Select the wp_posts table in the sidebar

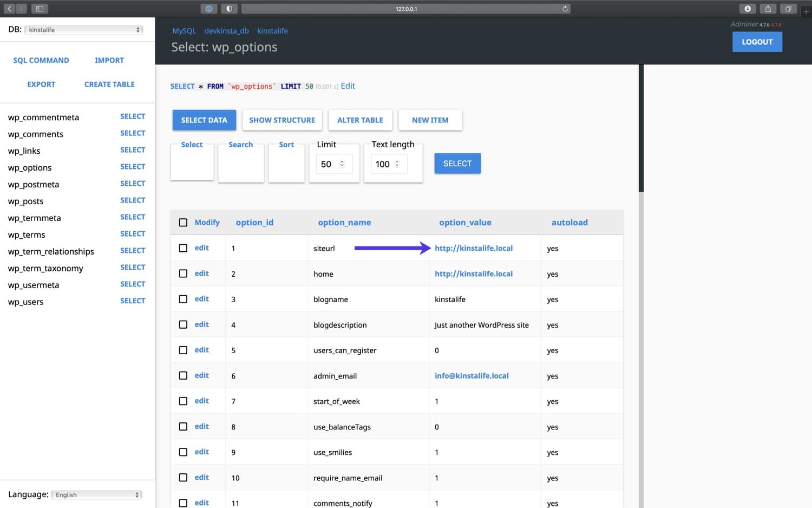point(25,201)
